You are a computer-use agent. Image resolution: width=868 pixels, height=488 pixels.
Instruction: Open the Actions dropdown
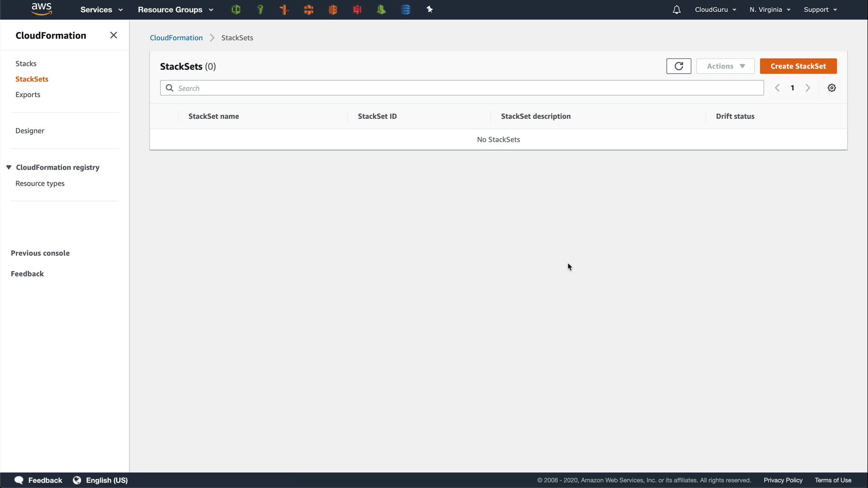click(725, 66)
